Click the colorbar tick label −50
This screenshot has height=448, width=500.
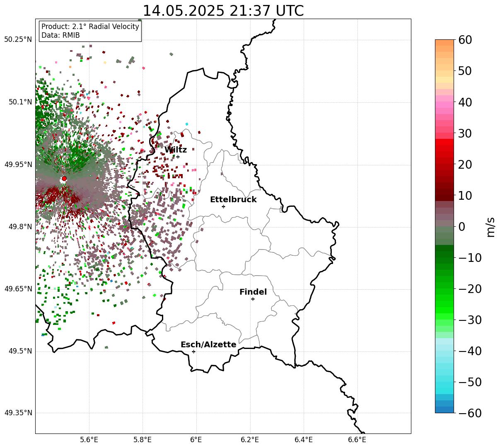point(470,382)
